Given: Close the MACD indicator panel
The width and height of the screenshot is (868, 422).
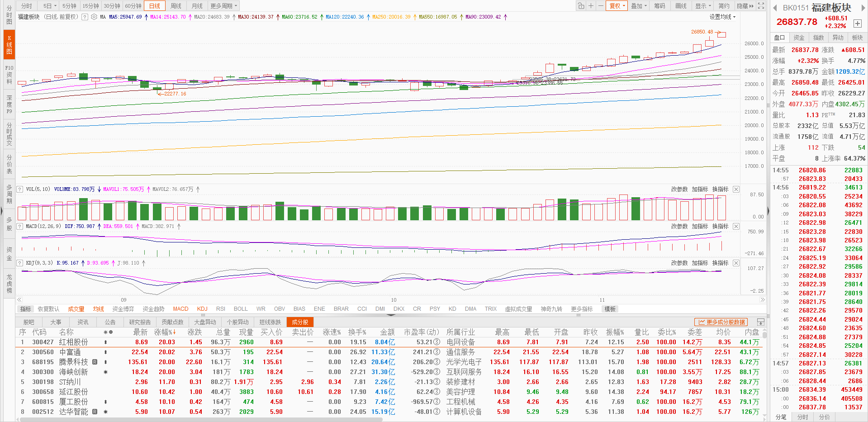Looking at the screenshot, I should pyautogui.click(x=736, y=226).
